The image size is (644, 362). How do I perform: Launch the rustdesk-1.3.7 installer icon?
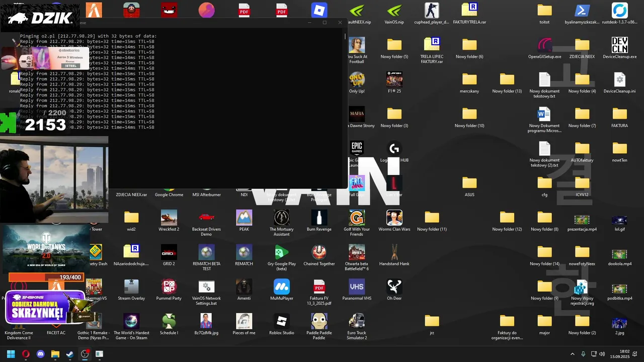pyautogui.click(x=620, y=14)
